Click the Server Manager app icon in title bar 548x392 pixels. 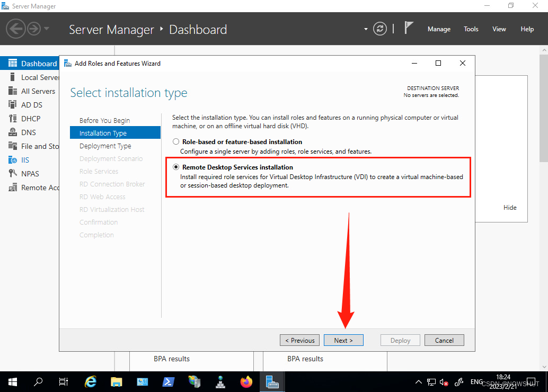point(5,6)
